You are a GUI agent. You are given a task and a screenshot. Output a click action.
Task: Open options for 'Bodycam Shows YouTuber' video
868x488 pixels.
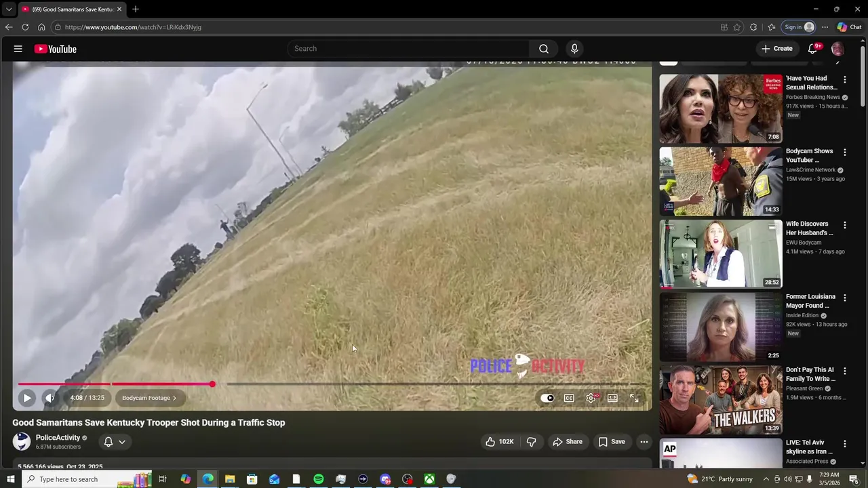[844, 152]
